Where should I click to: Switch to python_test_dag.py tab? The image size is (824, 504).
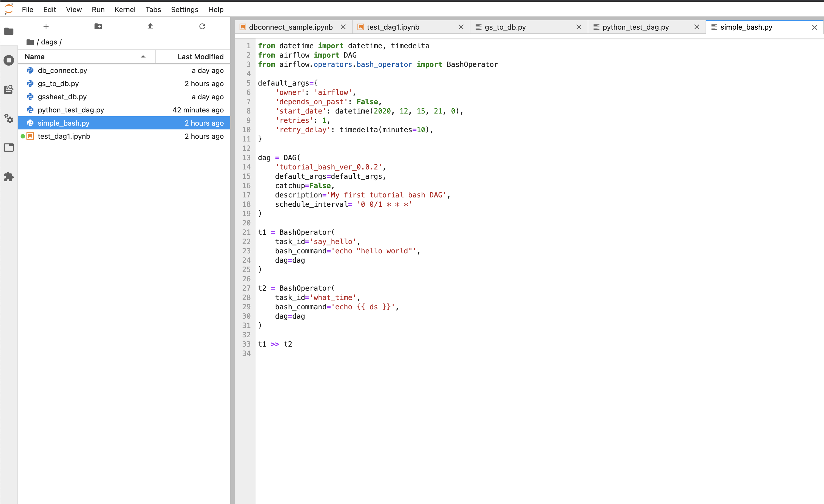(635, 27)
